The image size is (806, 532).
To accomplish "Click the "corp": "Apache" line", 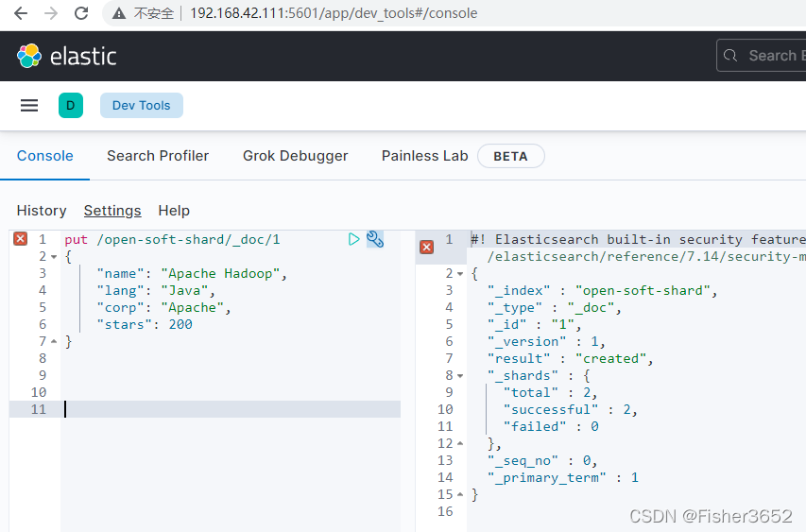I will pyautogui.click(x=164, y=307).
